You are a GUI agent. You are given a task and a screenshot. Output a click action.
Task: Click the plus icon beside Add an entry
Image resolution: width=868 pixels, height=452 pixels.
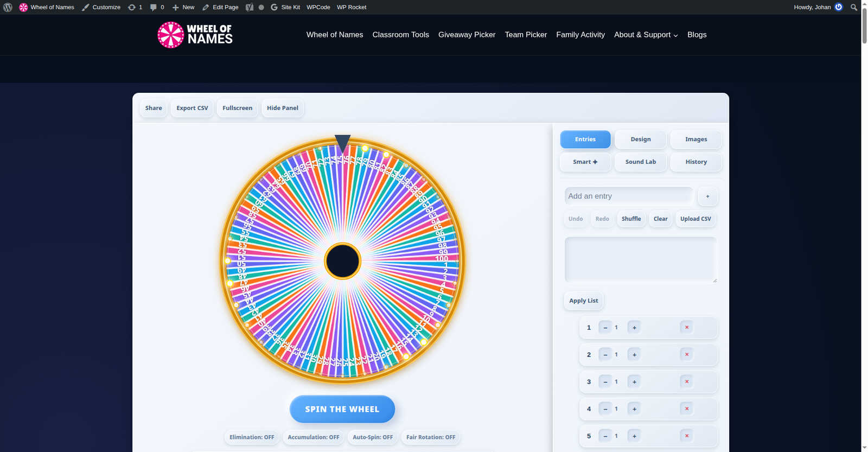point(707,196)
